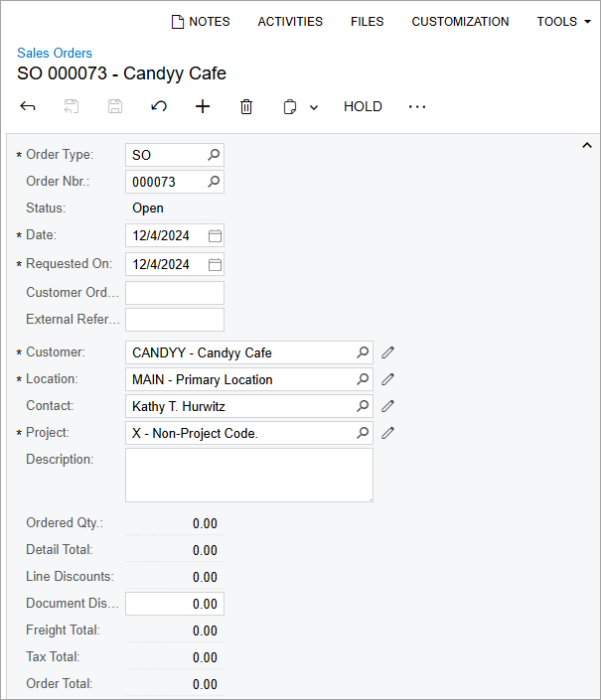This screenshot has width=601, height=700.
Task: Show more actions with ellipsis button
Action: click(417, 106)
